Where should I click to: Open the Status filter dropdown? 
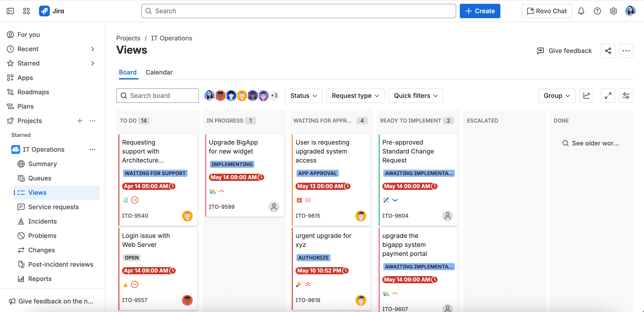pyautogui.click(x=304, y=95)
